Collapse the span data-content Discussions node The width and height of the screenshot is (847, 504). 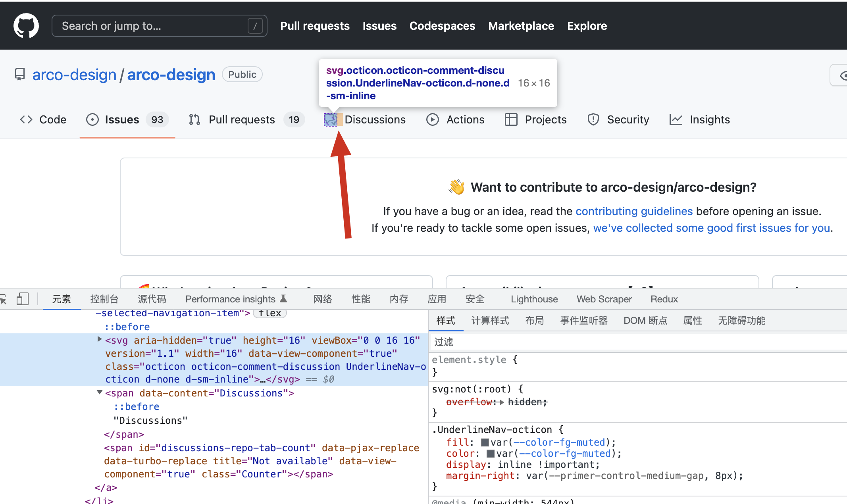click(x=100, y=392)
